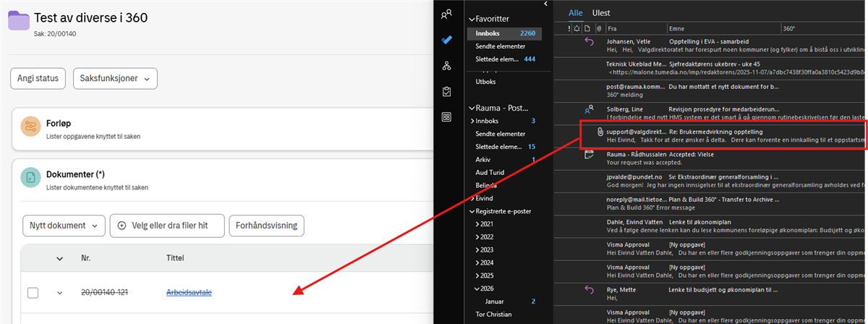Viewport: 868px width, 324px height.
Task: Check the box for document 20/00140-121
Action: click(x=33, y=293)
